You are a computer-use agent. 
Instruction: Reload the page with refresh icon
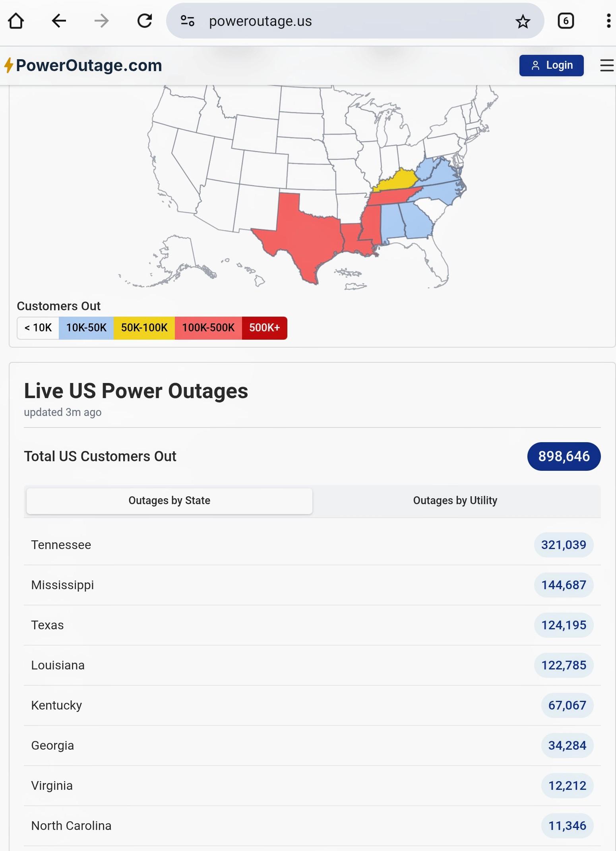[145, 21]
